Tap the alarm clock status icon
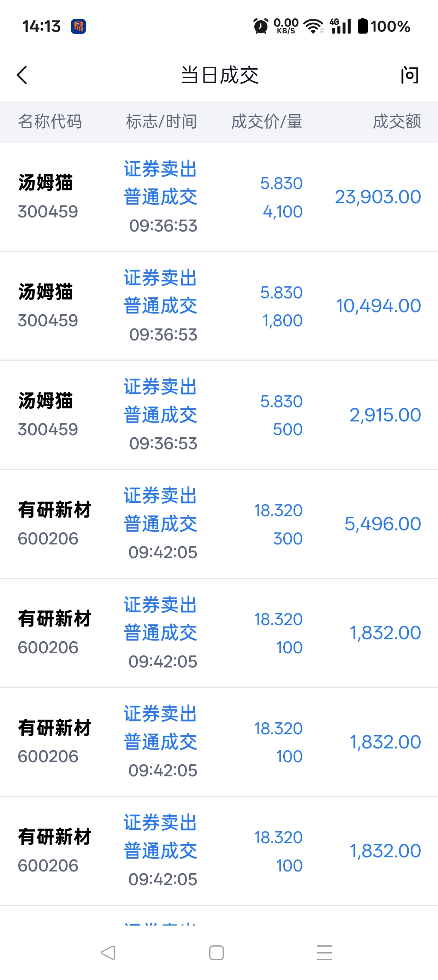 261,26
